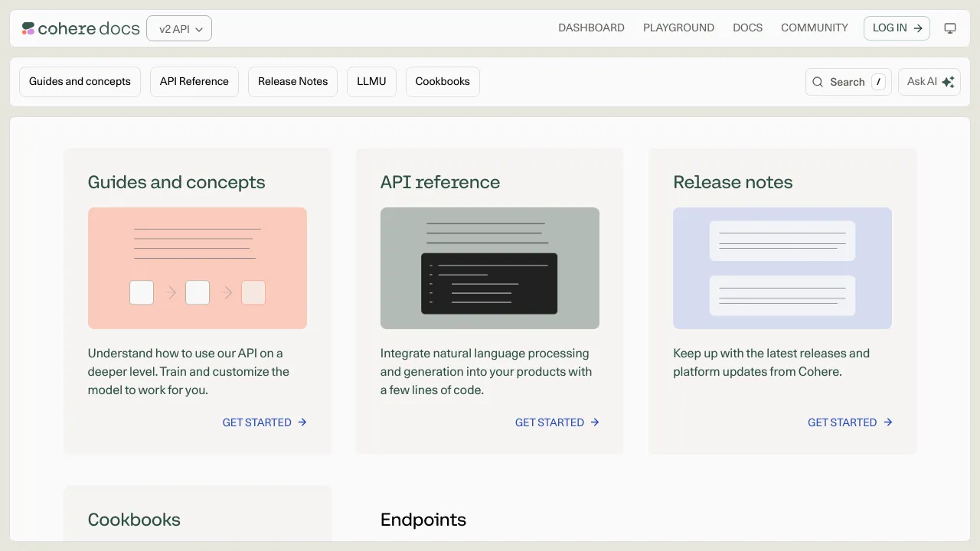Click the gray API reference code illustration

(490, 269)
